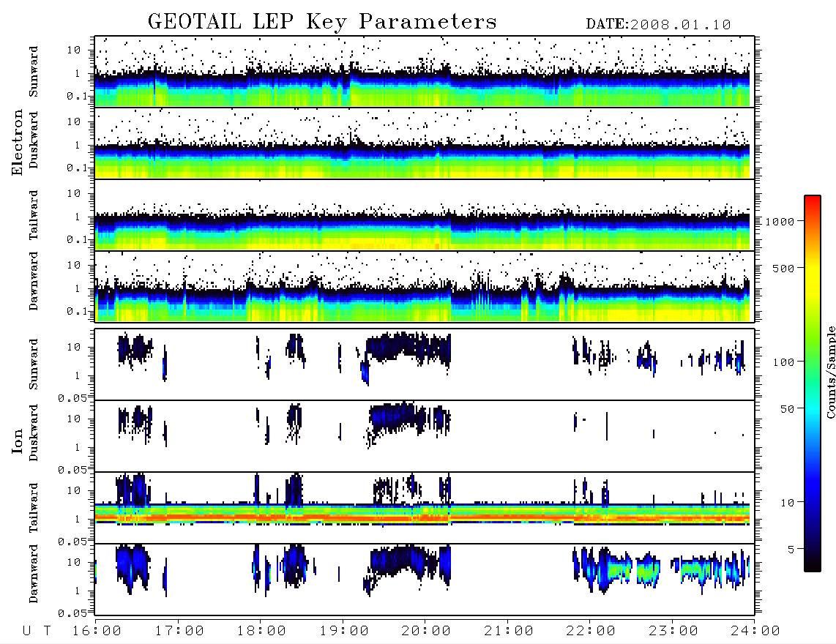Click the "20:00" time tick label
The width and height of the screenshot is (836, 644).
pos(426,632)
